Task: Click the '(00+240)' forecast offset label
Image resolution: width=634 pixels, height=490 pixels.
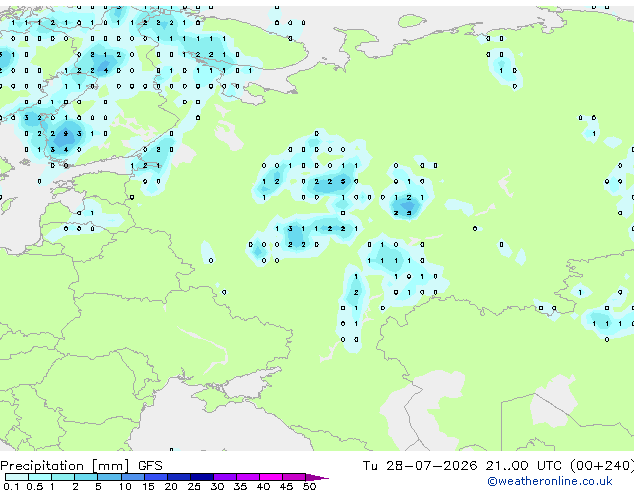Action: (x=602, y=466)
